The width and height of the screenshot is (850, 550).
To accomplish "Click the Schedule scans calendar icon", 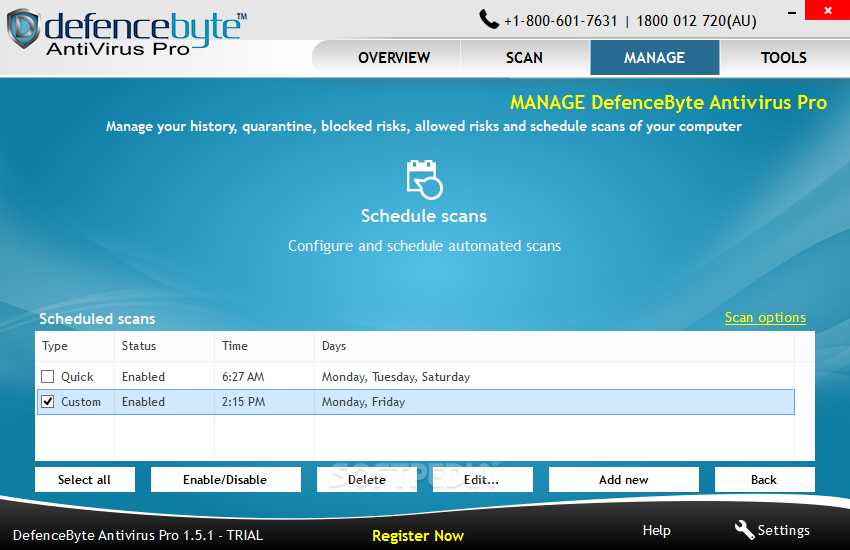I will (x=424, y=179).
